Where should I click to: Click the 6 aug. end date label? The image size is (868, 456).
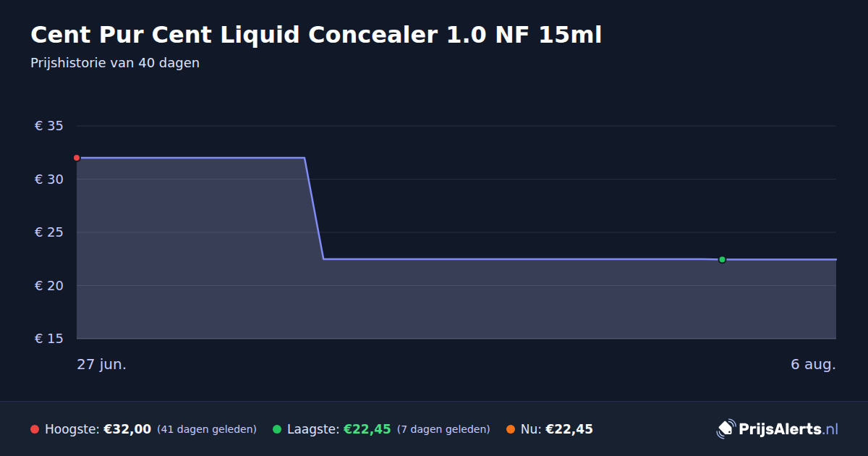[x=813, y=364]
